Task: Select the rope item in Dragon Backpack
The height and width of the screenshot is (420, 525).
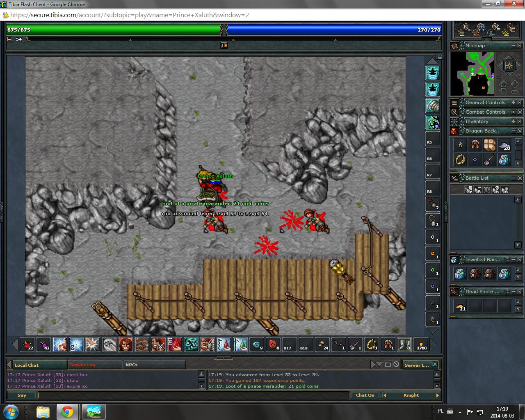Action: (460, 160)
